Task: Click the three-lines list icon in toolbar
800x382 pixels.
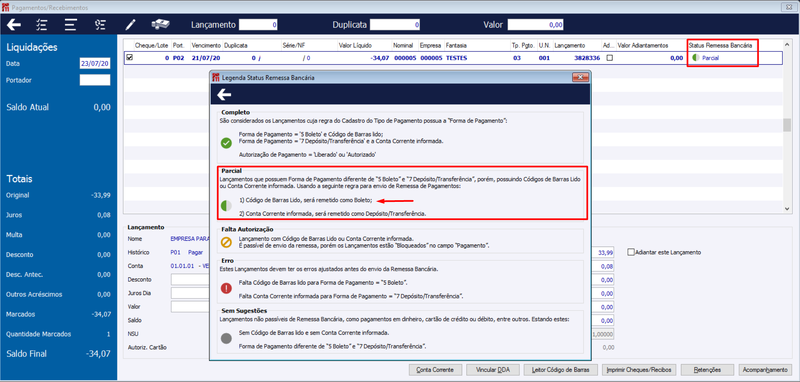Action: pyautogui.click(x=70, y=24)
